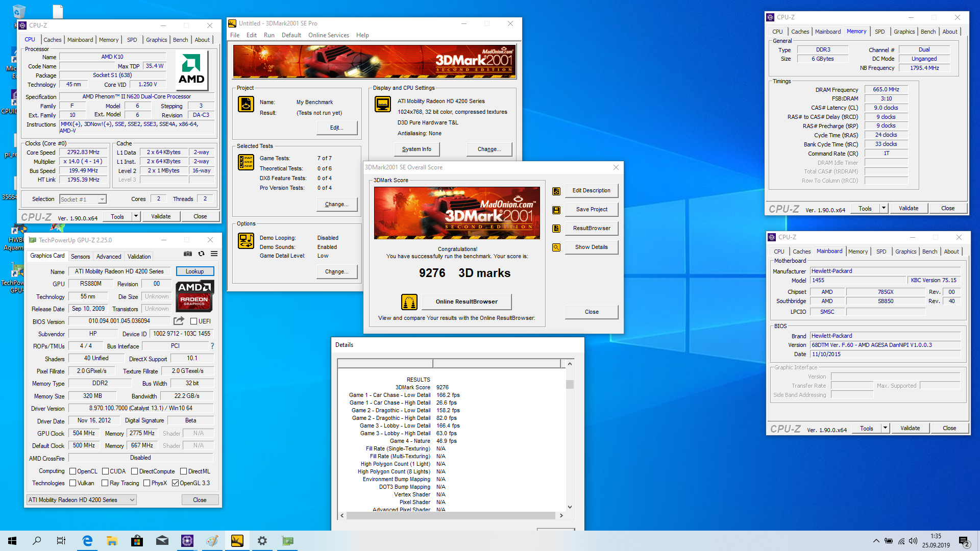980x551 pixels.
Task: Open Microsoft Store from the taskbar
Action: pyautogui.click(x=137, y=541)
